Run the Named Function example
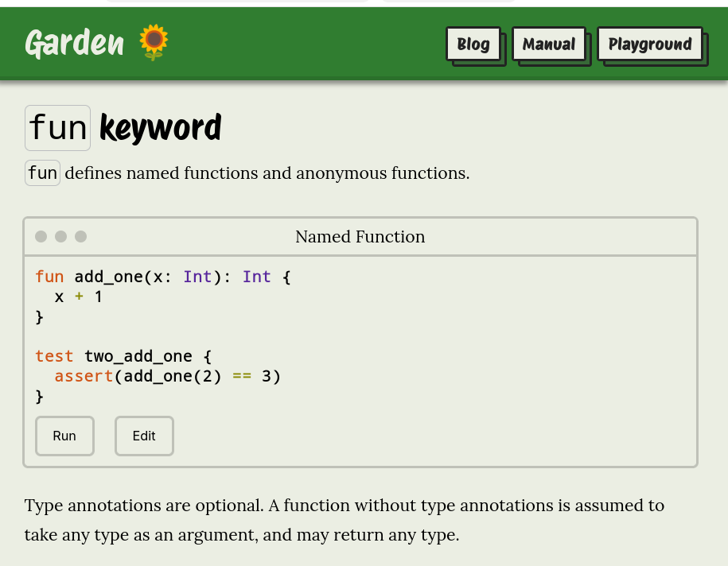Viewport: 728px width, 566px height. [x=64, y=436]
